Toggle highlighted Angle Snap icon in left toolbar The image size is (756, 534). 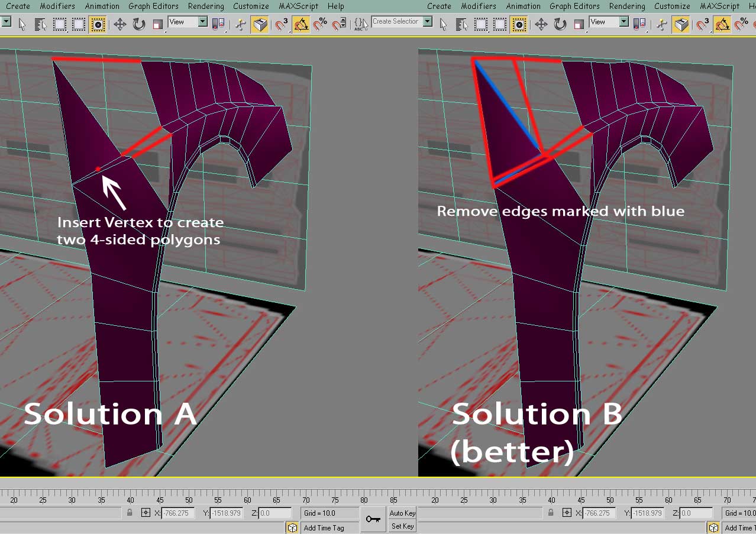[x=301, y=24]
